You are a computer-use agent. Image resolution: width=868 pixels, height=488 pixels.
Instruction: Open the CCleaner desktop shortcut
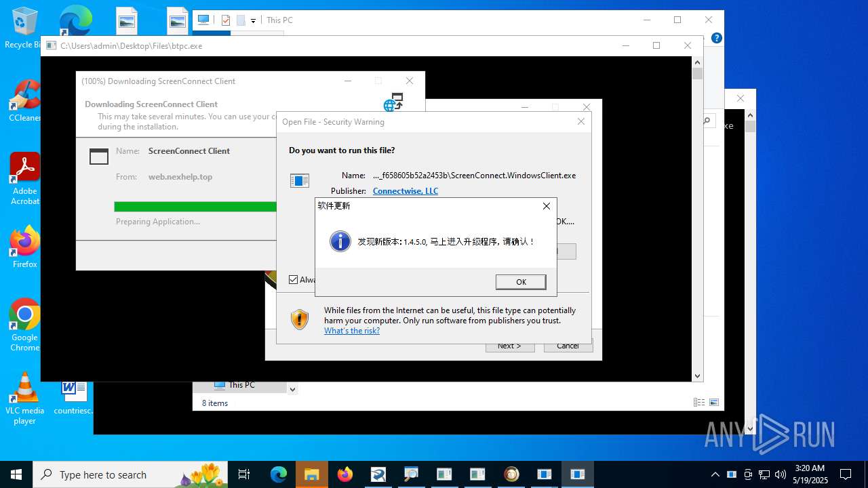[x=24, y=101]
